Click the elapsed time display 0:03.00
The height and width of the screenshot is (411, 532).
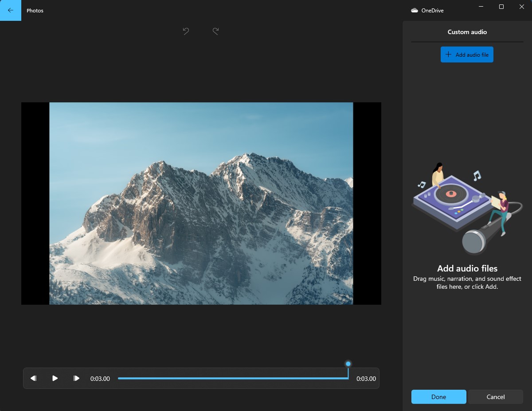click(x=100, y=378)
